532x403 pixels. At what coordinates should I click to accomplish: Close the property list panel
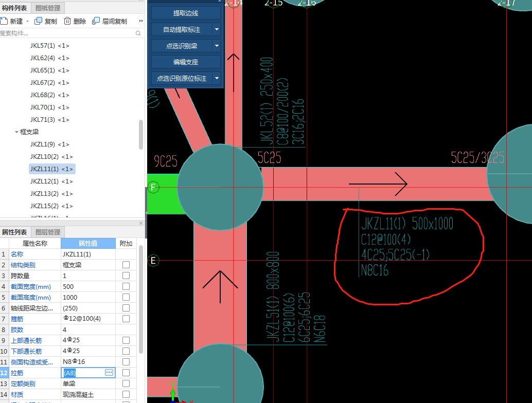point(141,223)
